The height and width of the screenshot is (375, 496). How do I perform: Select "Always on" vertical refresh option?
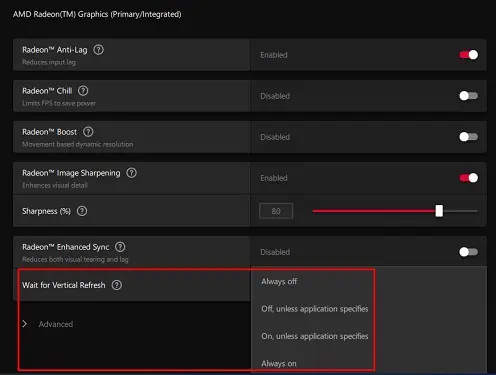(279, 364)
